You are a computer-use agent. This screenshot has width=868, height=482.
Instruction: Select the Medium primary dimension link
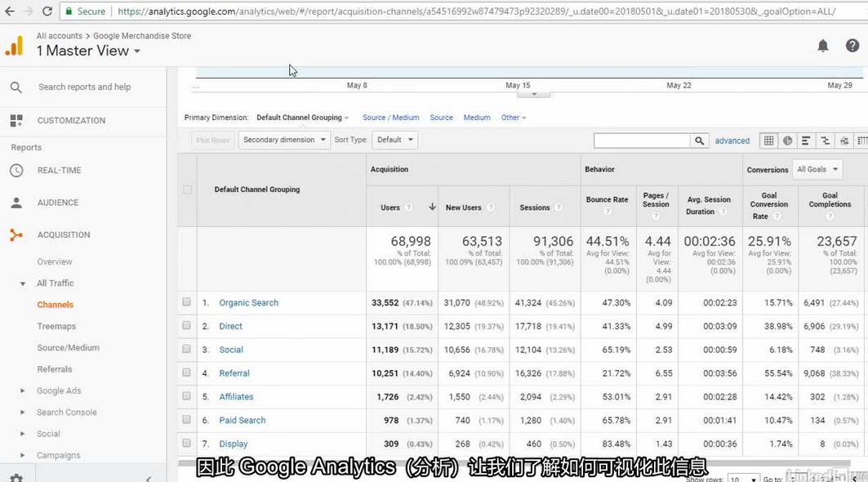point(477,118)
